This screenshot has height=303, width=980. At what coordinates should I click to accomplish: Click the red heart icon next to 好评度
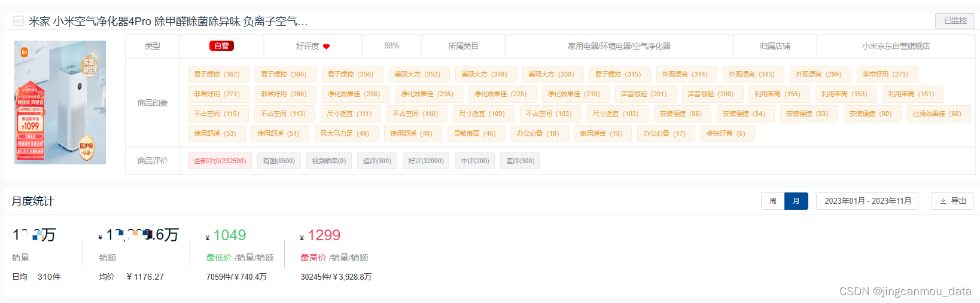point(326,47)
